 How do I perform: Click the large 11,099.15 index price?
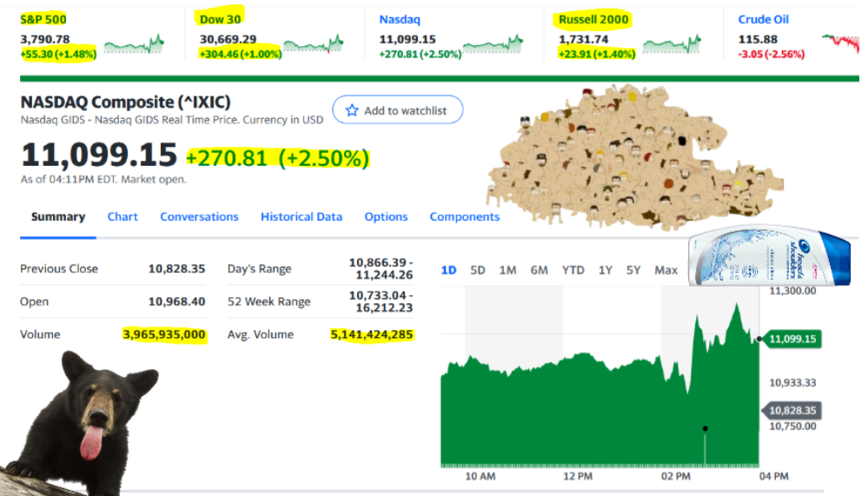coord(98,155)
